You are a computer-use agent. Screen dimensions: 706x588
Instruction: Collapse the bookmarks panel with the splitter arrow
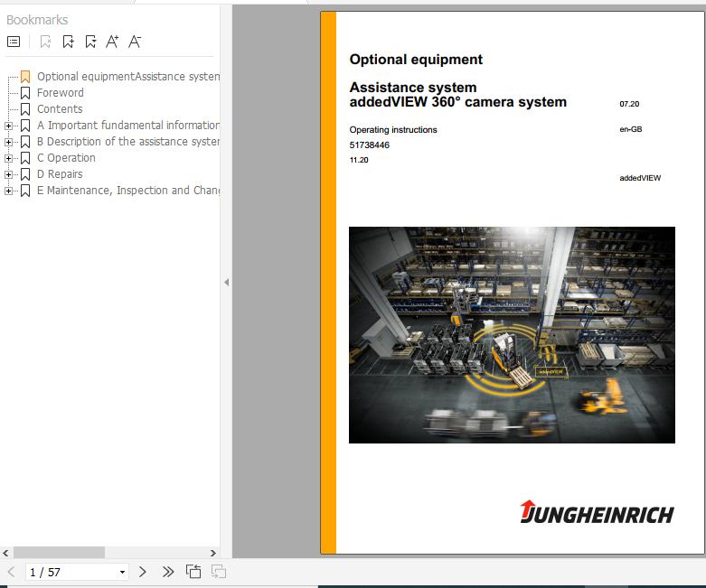click(x=227, y=283)
